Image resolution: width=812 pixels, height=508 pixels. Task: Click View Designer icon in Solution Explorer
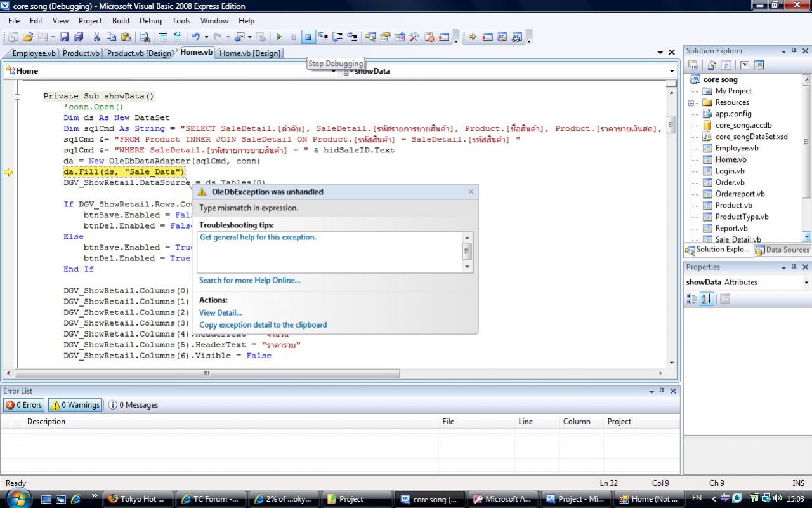(x=759, y=65)
